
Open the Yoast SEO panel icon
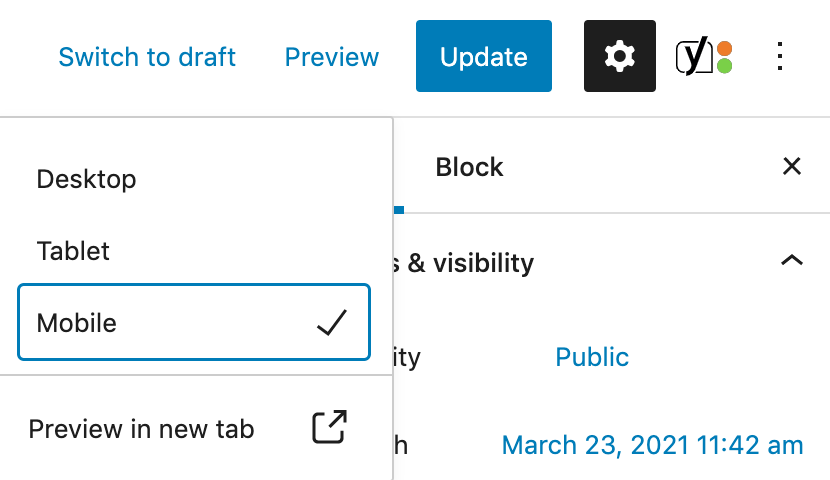(x=703, y=57)
